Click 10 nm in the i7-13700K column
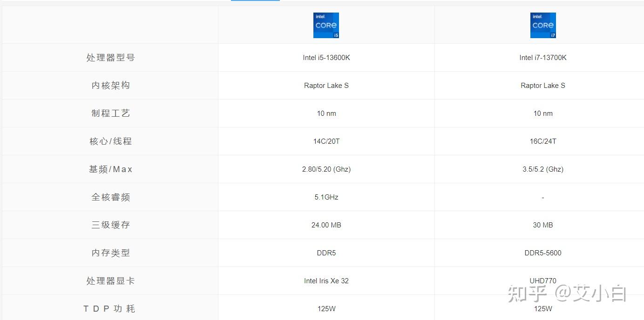 pos(543,113)
